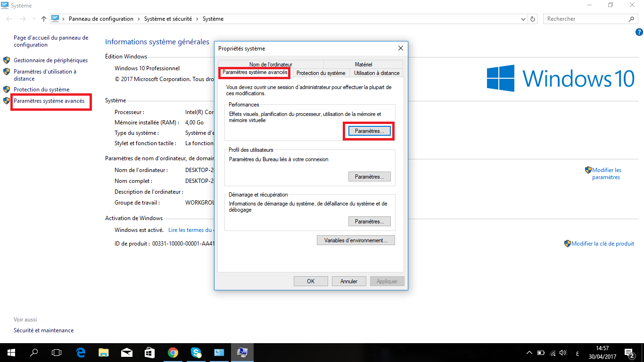Open Skype from the taskbar
The height and width of the screenshot is (362, 644).
196,353
